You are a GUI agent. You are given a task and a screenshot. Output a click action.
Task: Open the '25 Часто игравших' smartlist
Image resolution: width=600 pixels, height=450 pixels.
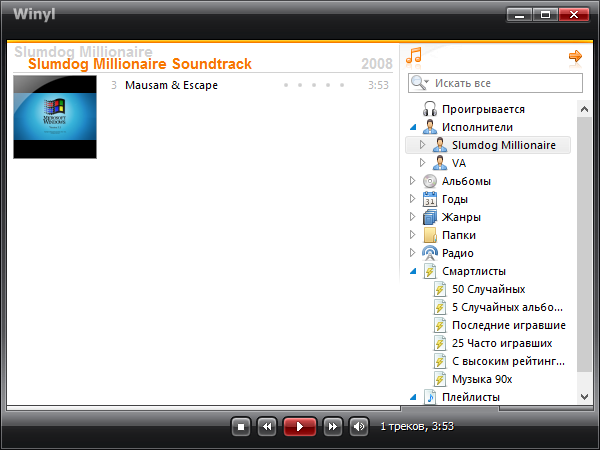tap(502, 343)
